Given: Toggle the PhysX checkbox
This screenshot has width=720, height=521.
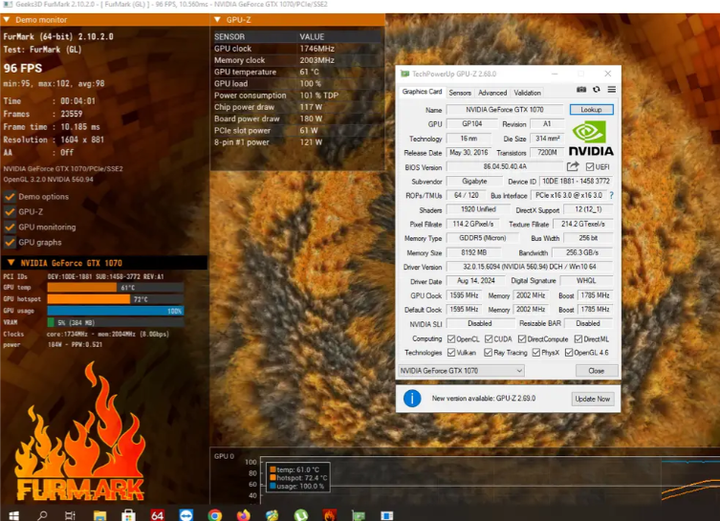Looking at the screenshot, I should (536, 353).
